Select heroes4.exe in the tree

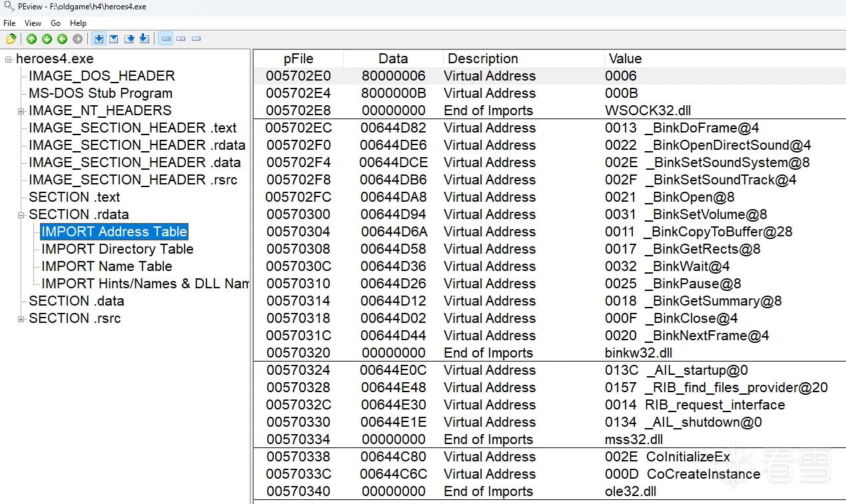[x=55, y=59]
